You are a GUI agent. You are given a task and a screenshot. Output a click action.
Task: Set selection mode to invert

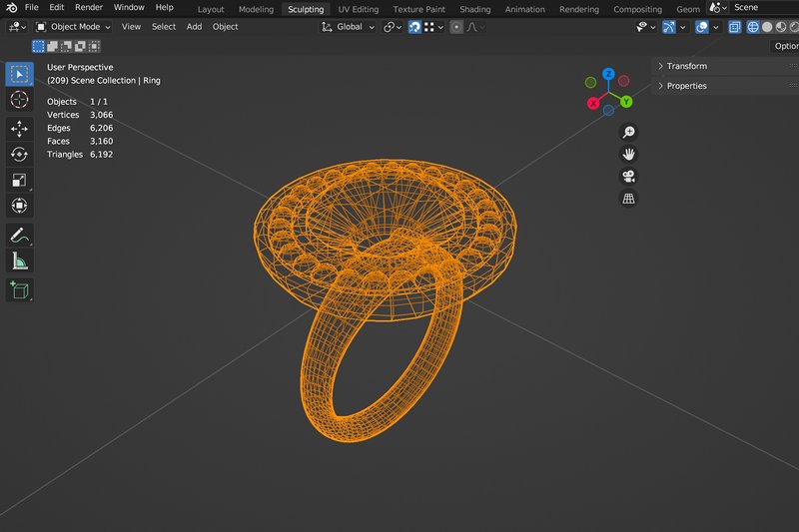pyautogui.click(x=80, y=46)
